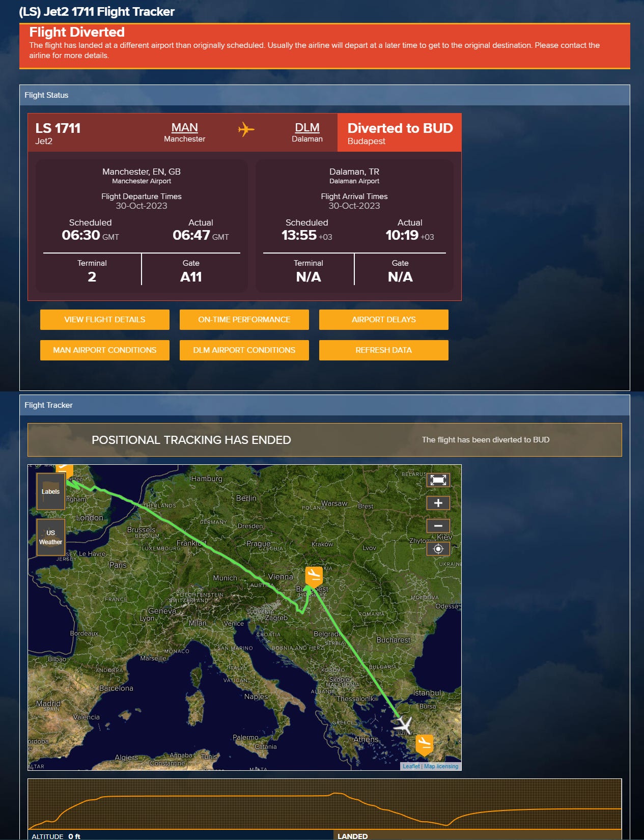The width and height of the screenshot is (644, 840).
Task: Toggle map Labels layer button
Action: [50, 491]
